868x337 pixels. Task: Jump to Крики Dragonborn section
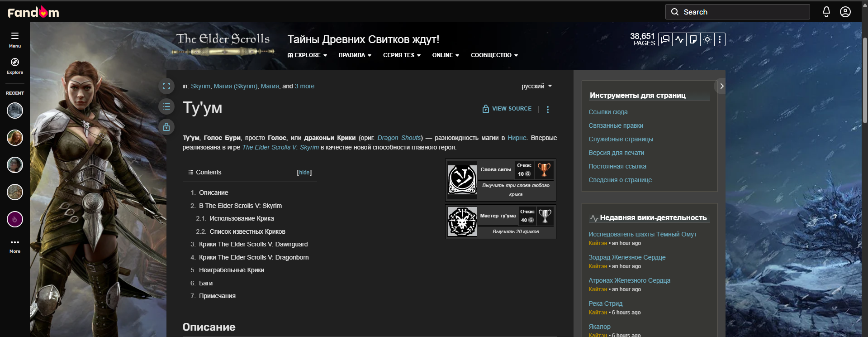tap(254, 257)
